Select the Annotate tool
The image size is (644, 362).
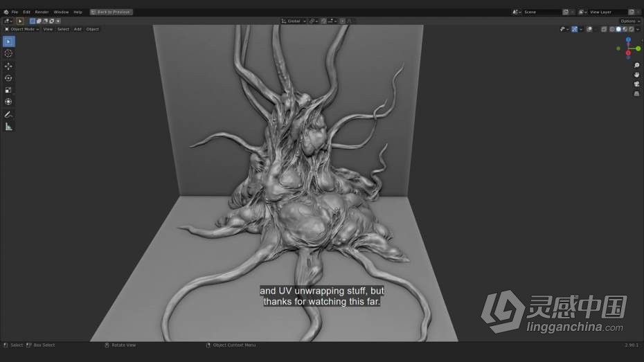pos(8,115)
